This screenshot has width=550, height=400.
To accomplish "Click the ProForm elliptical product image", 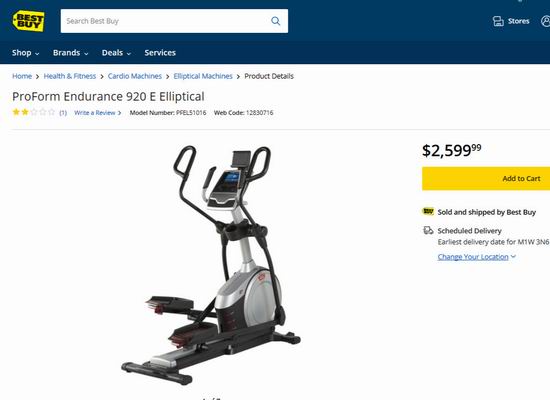I will 210,265.
